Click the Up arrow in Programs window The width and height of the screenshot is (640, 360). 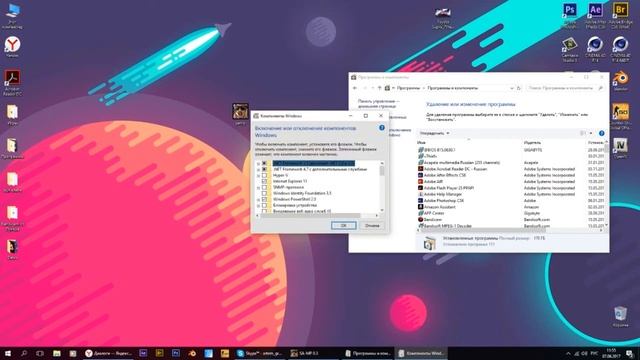pyautogui.click(x=380, y=88)
